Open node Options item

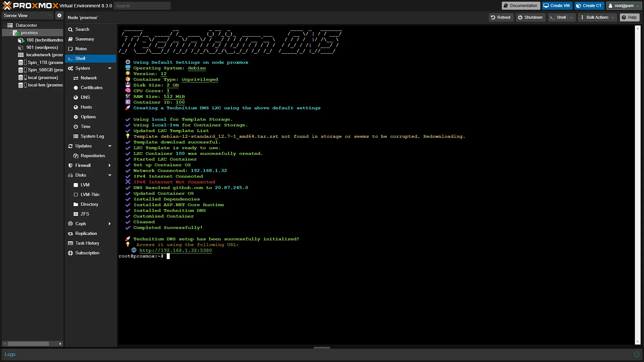click(91, 117)
